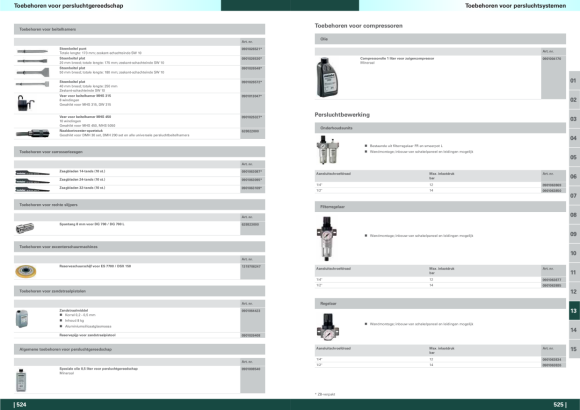This screenshot has height=410, width=580.
Task: Click the maintenance unit product image
Action: [328, 149]
